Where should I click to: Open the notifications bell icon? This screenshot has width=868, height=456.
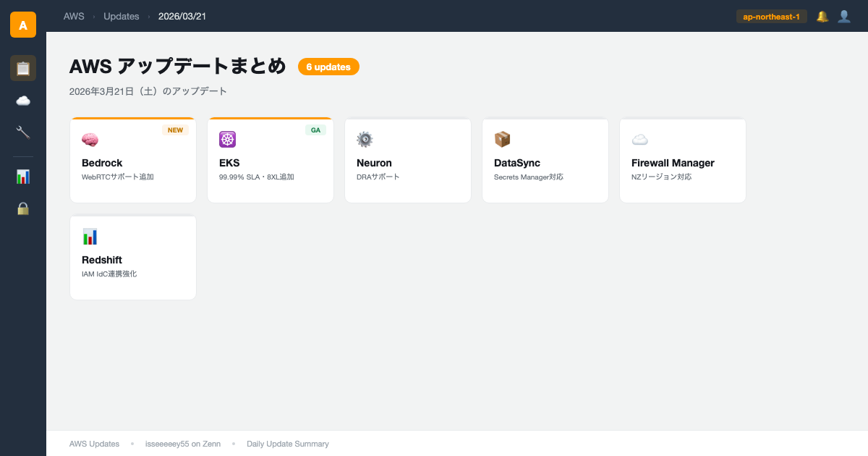click(822, 16)
